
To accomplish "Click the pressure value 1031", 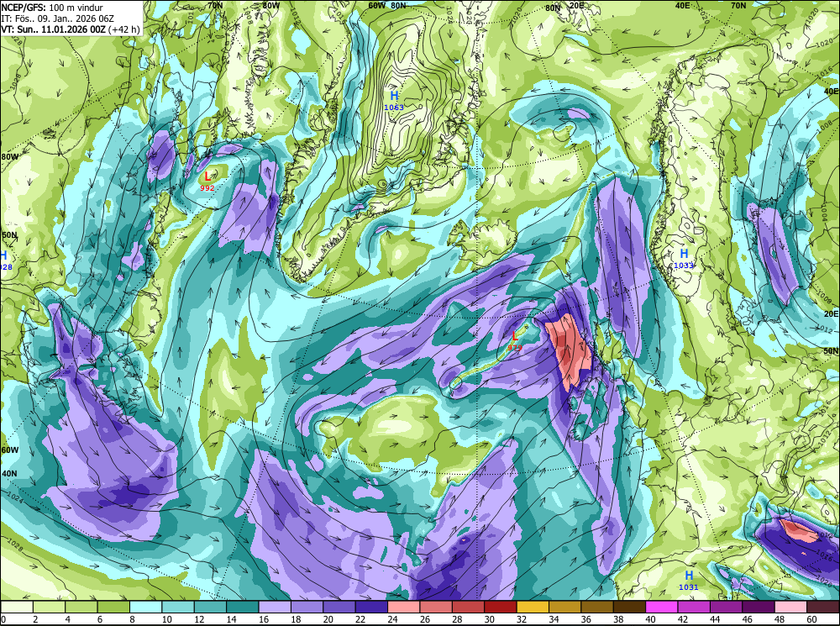I will pyautogui.click(x=689, y=587).
